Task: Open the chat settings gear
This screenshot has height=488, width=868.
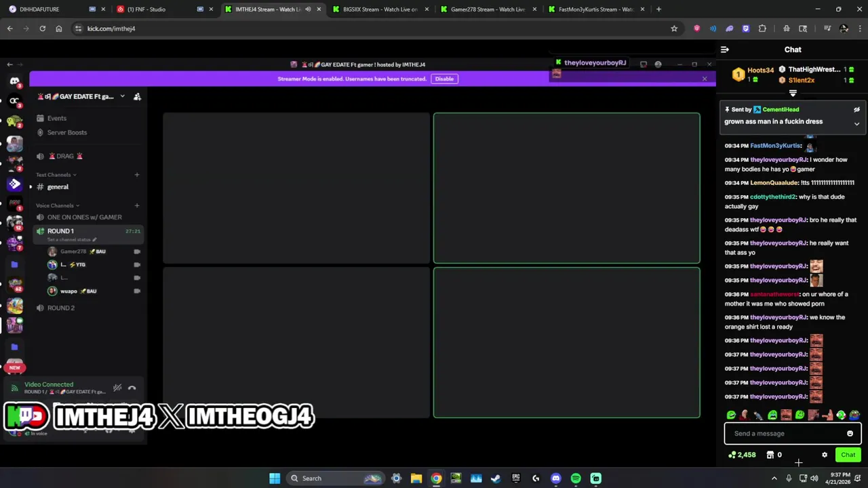Action: (825, 455)
